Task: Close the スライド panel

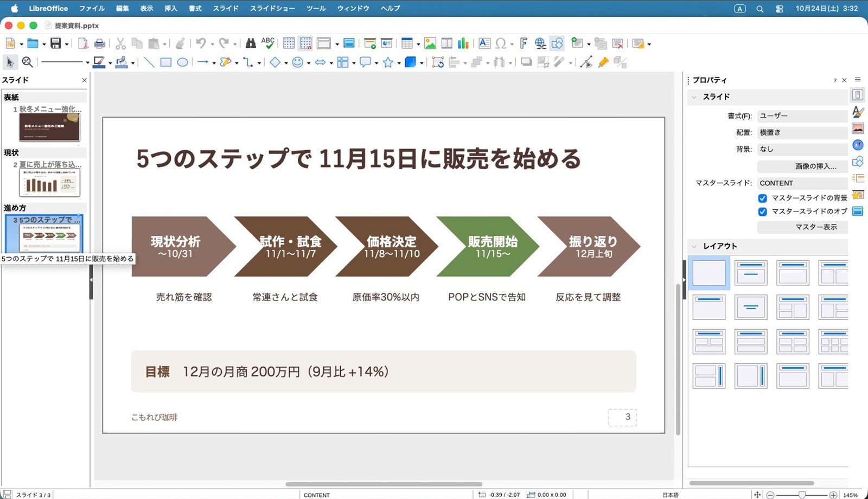Action: [84, 80]
